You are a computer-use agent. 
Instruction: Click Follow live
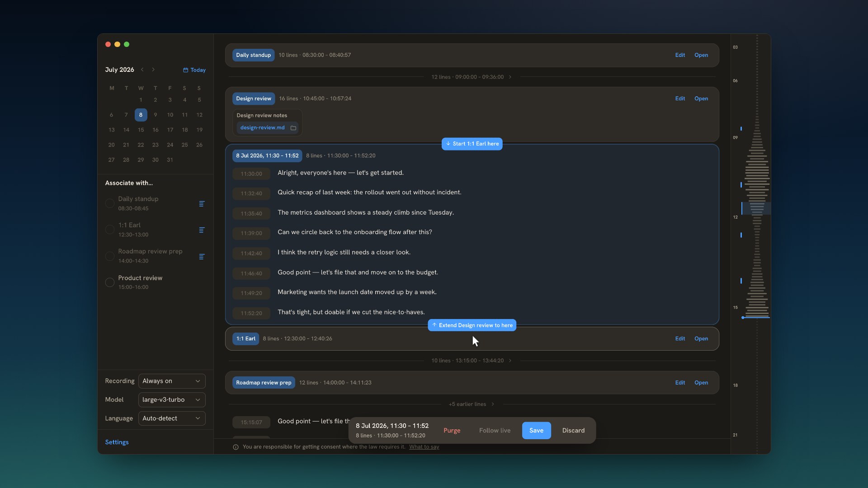[495, 431]
